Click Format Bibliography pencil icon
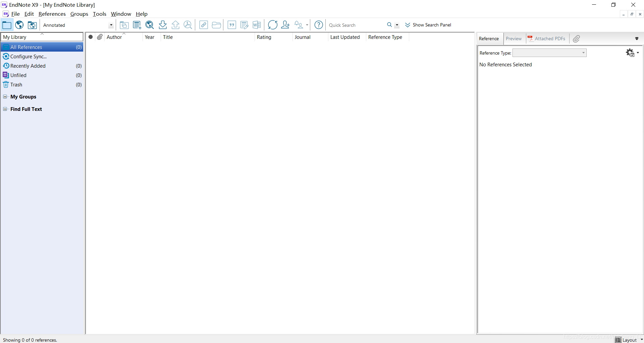The height and width of the screenshot is (343, 644). pos(245,25)
